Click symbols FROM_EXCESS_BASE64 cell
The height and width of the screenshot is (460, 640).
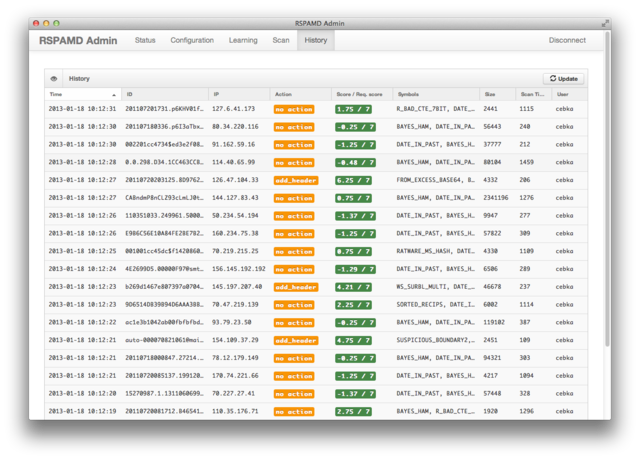tap(436, 180)
